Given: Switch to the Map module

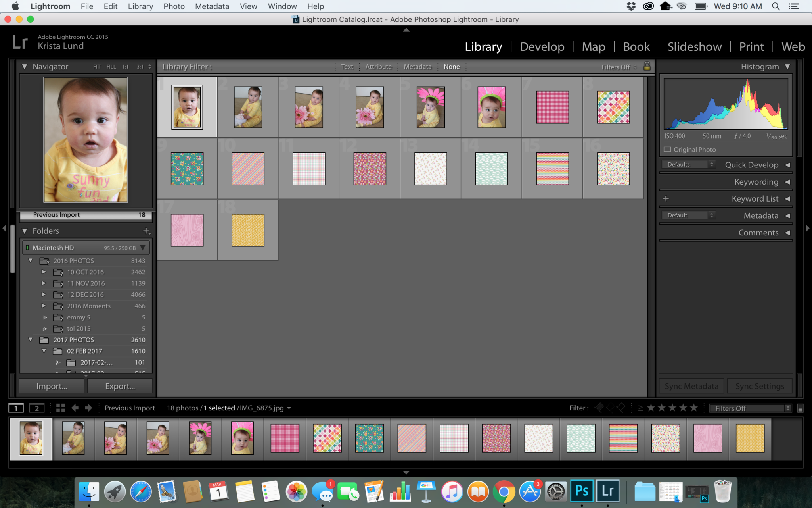Looking at the screenshot, I should [594, 47].
